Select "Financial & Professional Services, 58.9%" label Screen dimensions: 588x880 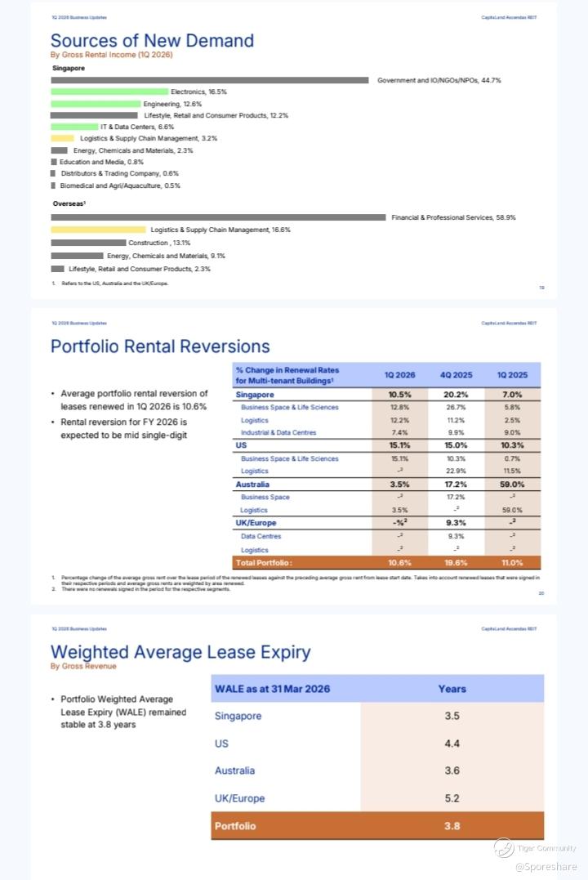click(x=453, y=217)
